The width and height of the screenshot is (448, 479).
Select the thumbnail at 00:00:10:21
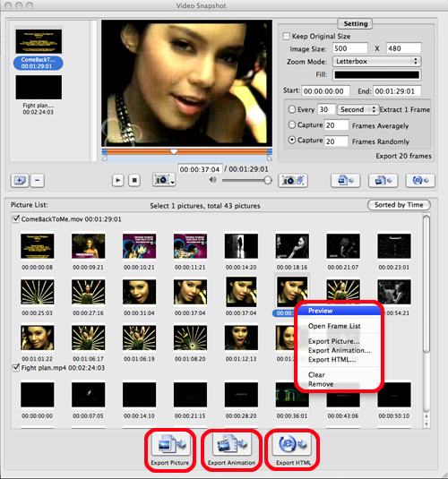pos(139,246)
